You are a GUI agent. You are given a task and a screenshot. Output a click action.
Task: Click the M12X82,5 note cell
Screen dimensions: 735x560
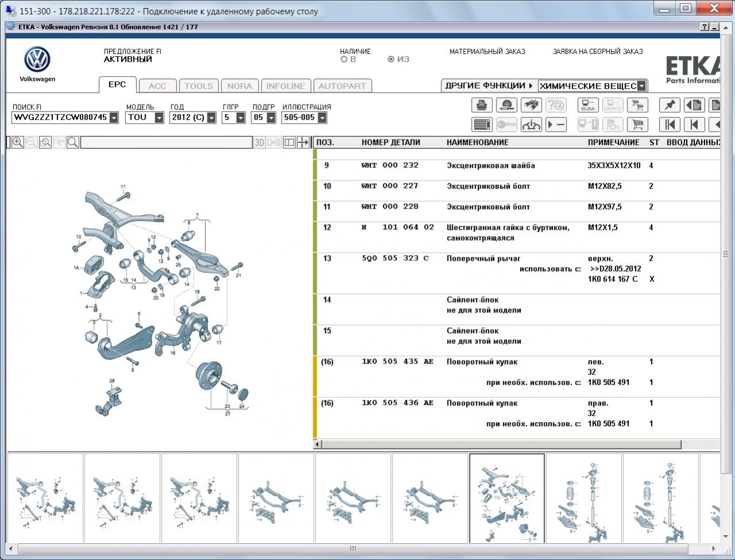tap(605, 186)
